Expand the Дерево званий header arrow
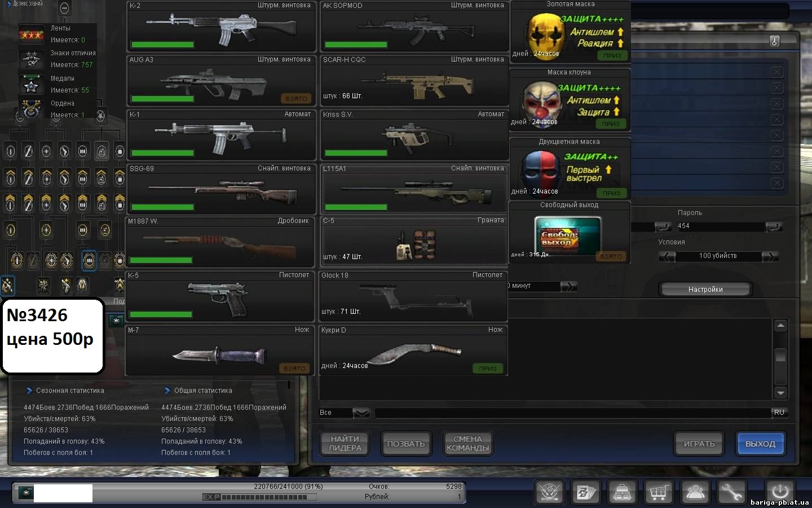 pyautogui.click(x=8, y=4)
